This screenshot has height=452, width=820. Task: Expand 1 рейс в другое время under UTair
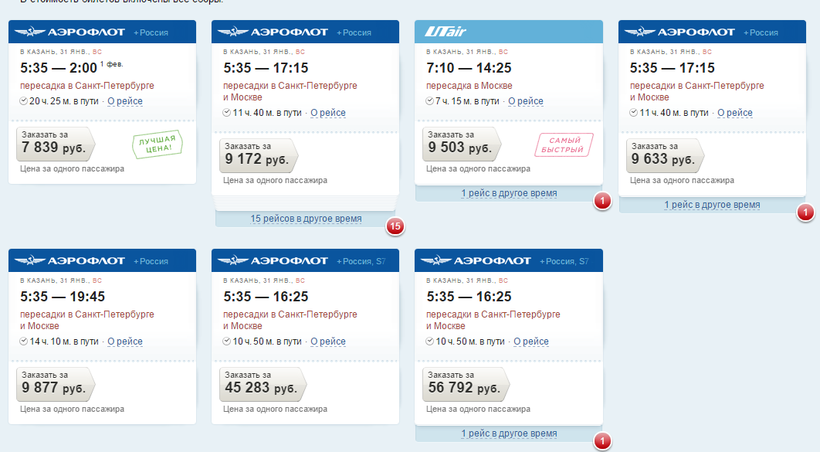pos(509,193)
